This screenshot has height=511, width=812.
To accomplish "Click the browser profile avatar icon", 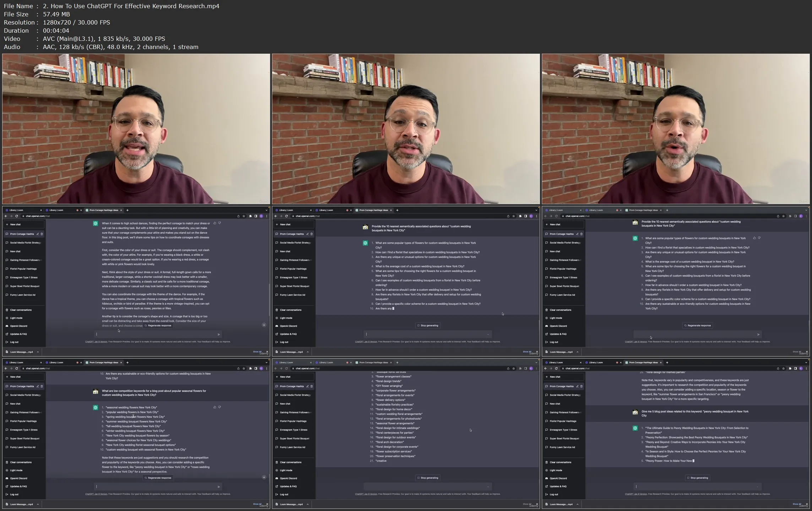I will coord(262,216).
